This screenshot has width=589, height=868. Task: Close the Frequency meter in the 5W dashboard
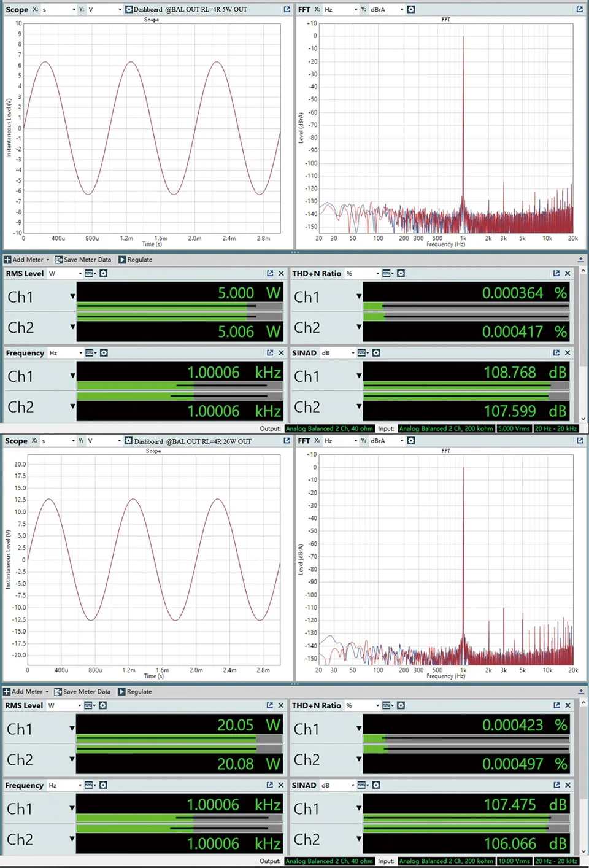[281, 352]
